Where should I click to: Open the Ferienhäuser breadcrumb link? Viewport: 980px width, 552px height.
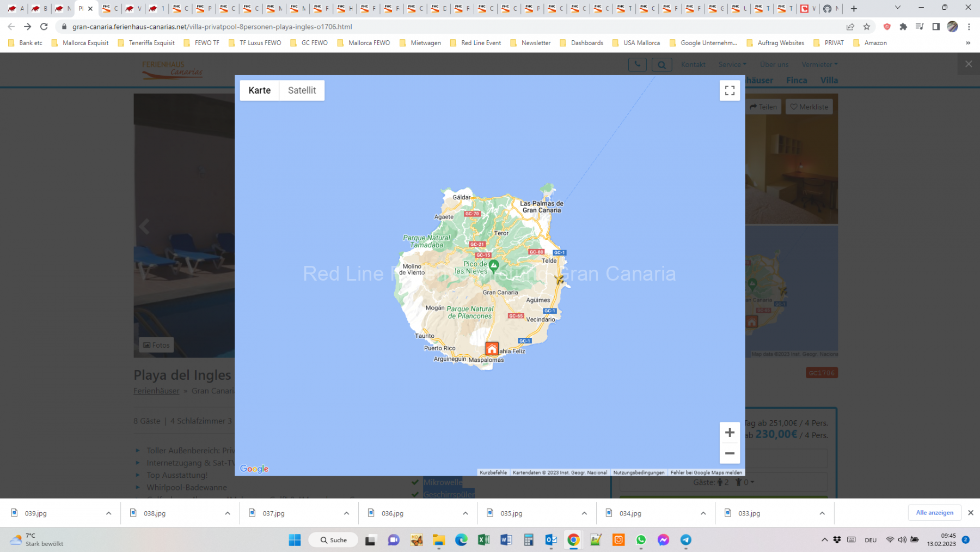pos(156,391)
